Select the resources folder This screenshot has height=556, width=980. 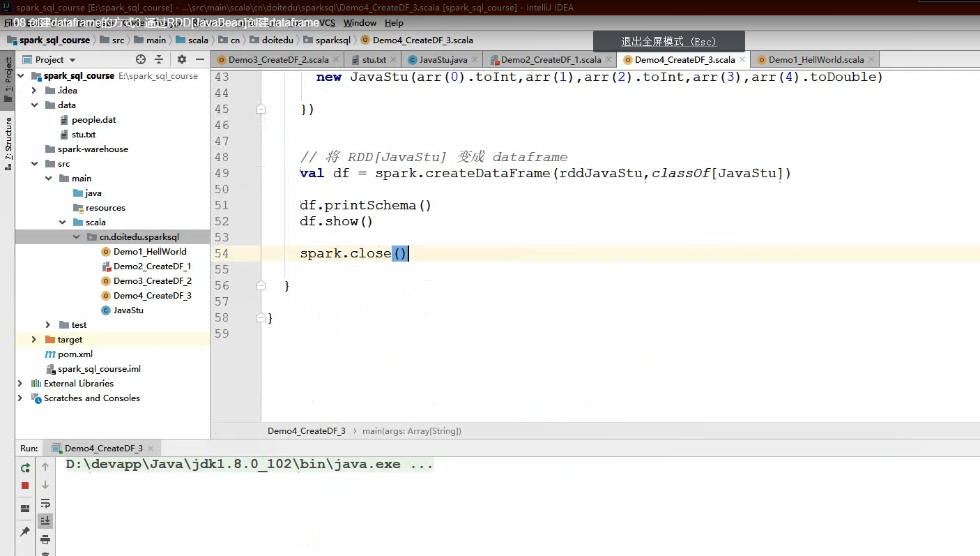click(105, 208)
